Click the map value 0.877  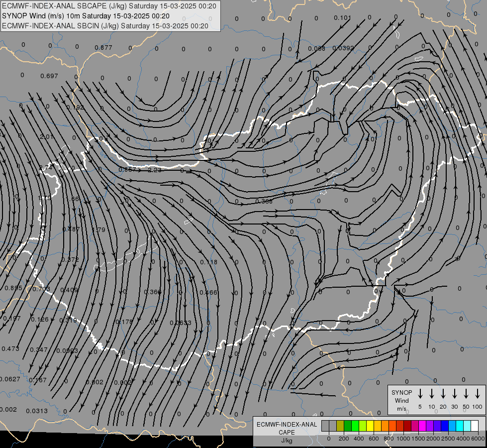point(103,48)
